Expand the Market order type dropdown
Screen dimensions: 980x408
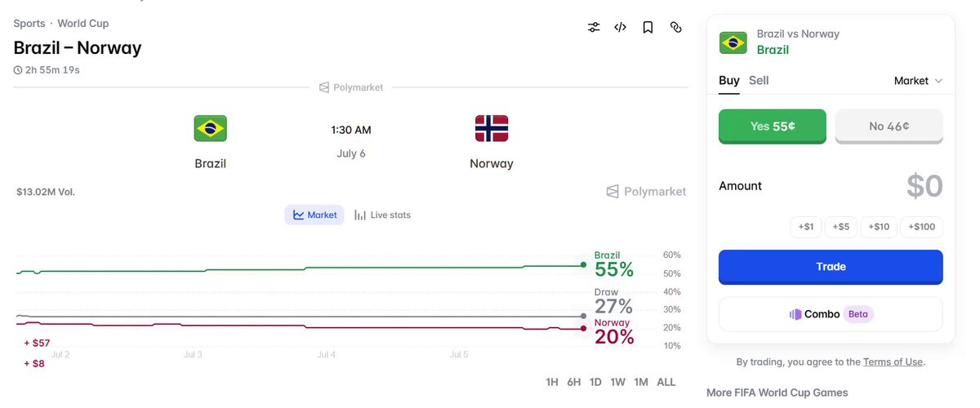(x=919, y=81)
